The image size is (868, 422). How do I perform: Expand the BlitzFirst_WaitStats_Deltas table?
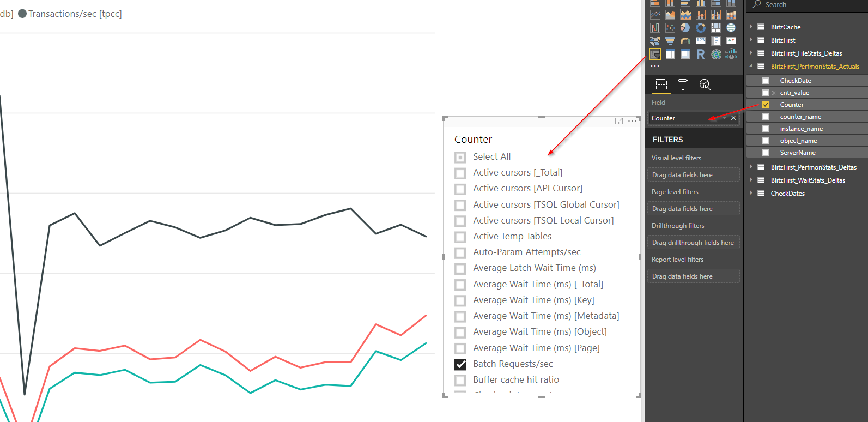[x=751, y=180]
